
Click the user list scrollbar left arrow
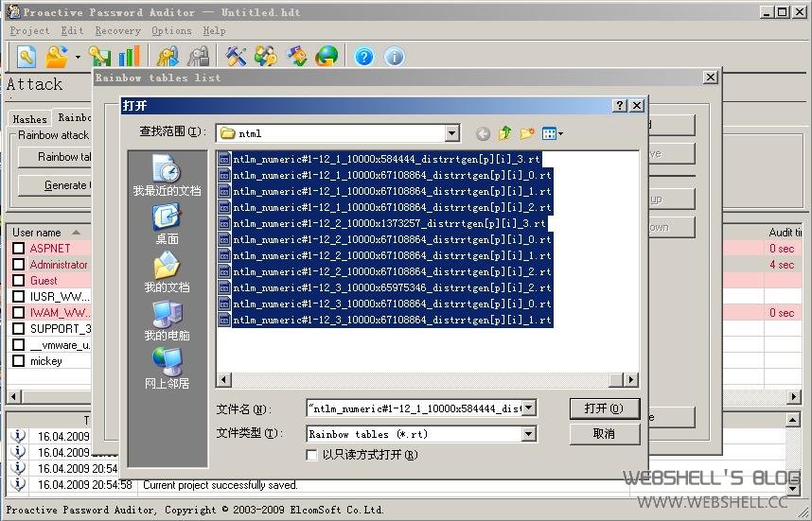pos(14,397)
